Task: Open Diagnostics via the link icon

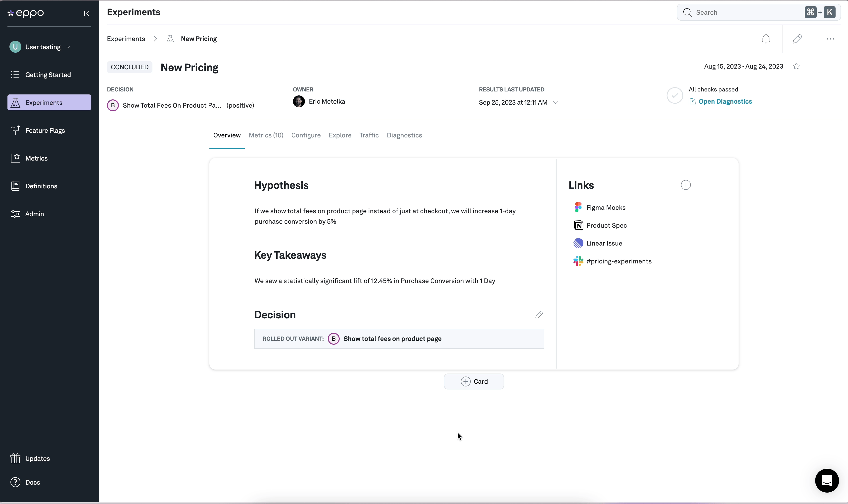Action: pos(693,101)
